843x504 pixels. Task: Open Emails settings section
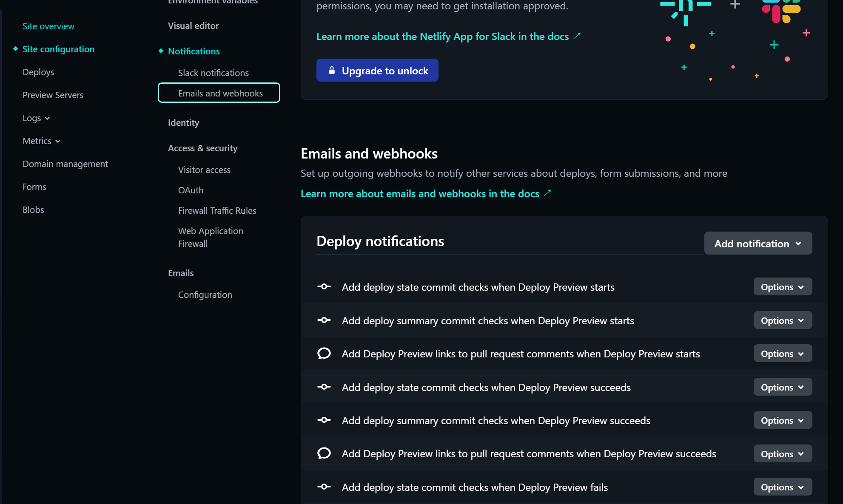click(181, 273)
